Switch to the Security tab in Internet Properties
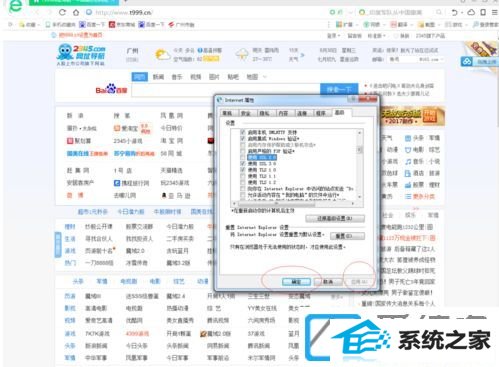Screen dimensions: 499x367 coord(246,113)
